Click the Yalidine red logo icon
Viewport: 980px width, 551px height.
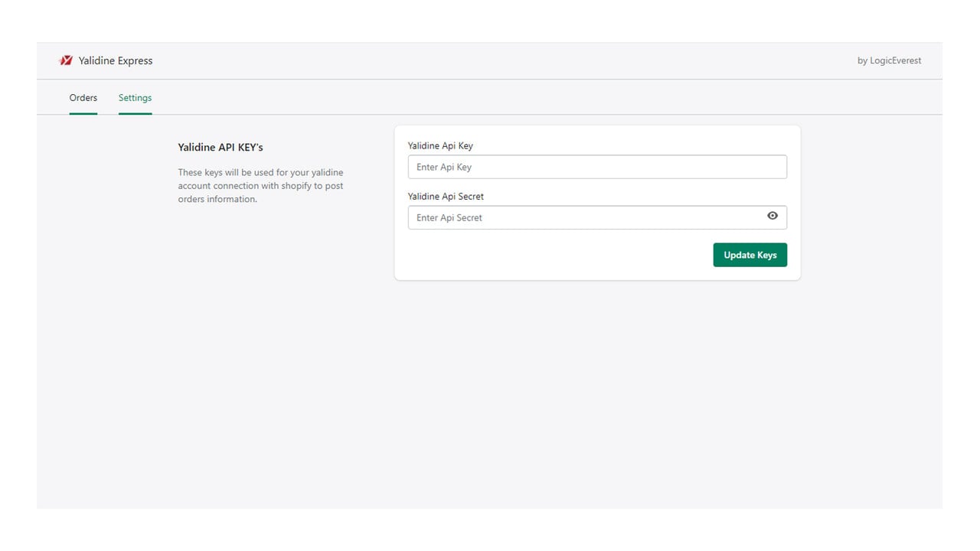point(66,60)
